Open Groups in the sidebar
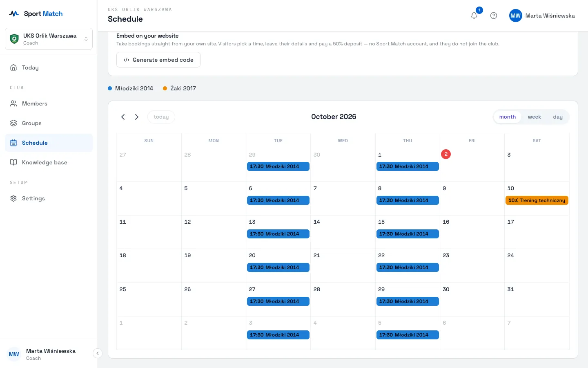The width and height of the screenshot is (588, 368). pyautogui.click(x=49, y=123)
